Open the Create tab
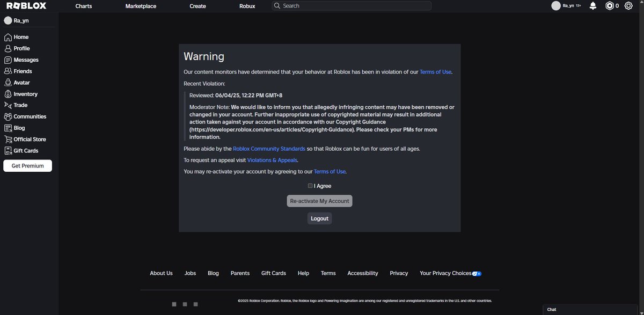 click(x=197, y=6)
